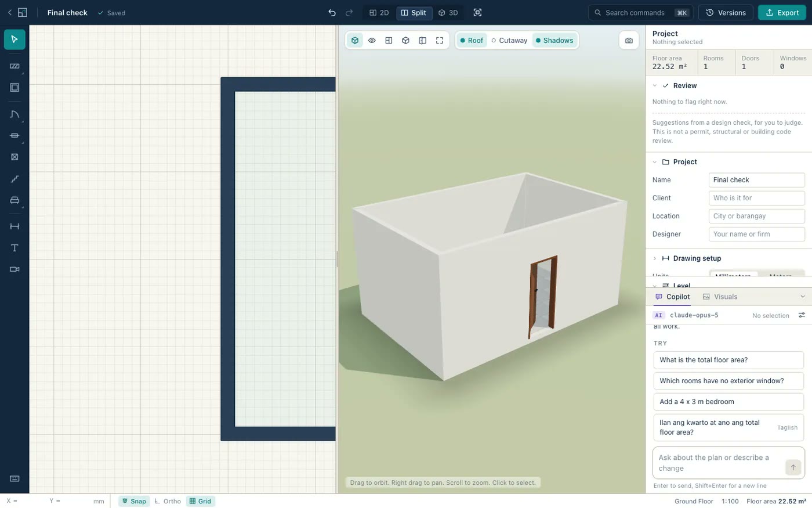Screen dimensions: 812x508
Task: Pick the Dimension measure tool
Action: pyautogui.click(x=14, y=226)
